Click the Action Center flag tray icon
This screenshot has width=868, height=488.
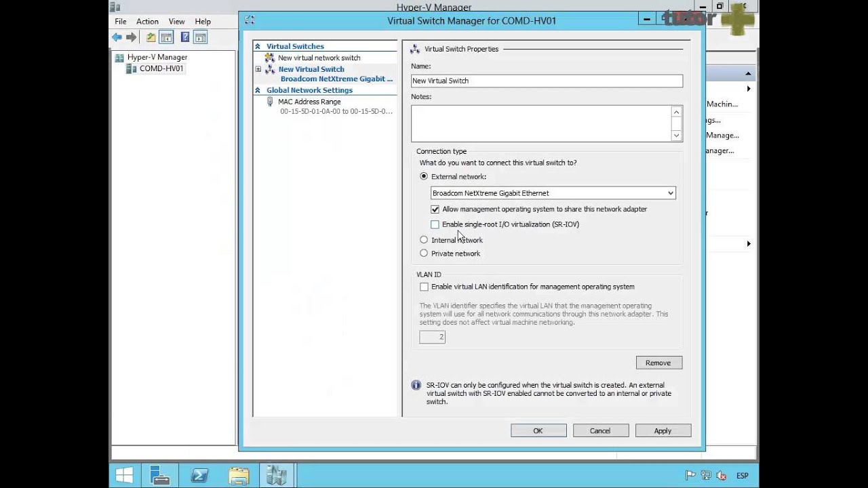pyautogui.click(x=690, y=476)
